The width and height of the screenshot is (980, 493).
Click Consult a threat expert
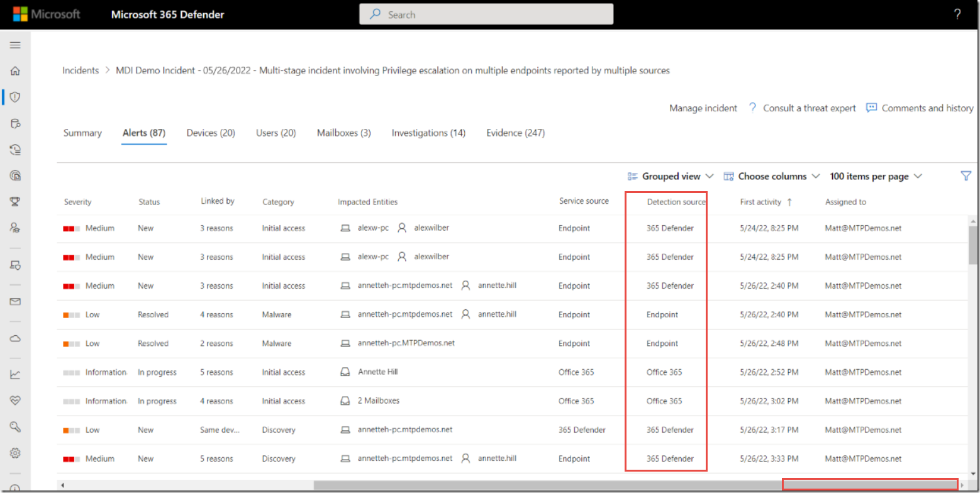(x=810, y=108)
